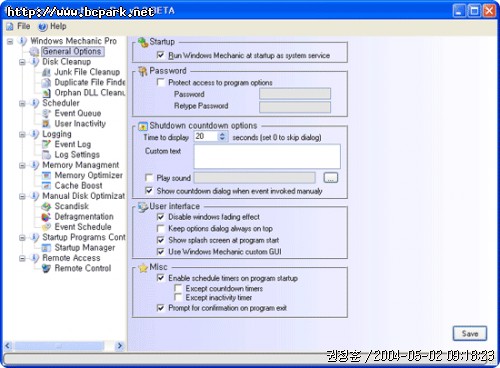This screenshot has width=500, height=368.
Task: Click the Time to display spinner arrows
Action: point(222,136)
